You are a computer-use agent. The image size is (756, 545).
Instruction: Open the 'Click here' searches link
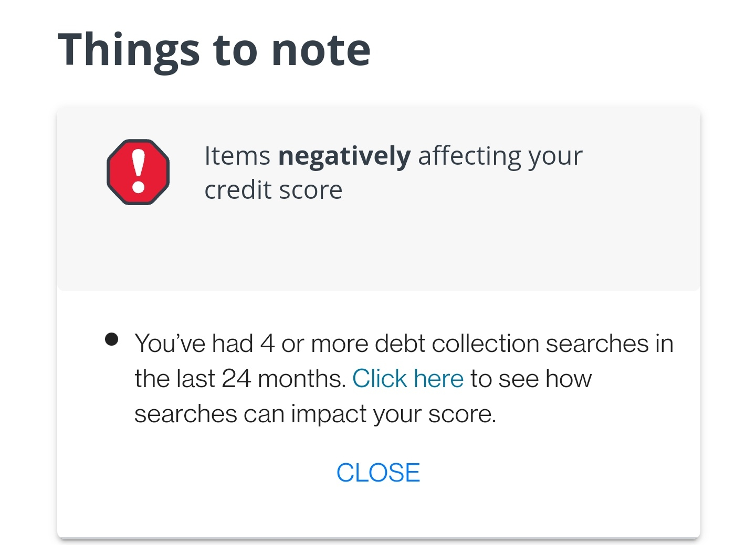click(x=408, y=378)
